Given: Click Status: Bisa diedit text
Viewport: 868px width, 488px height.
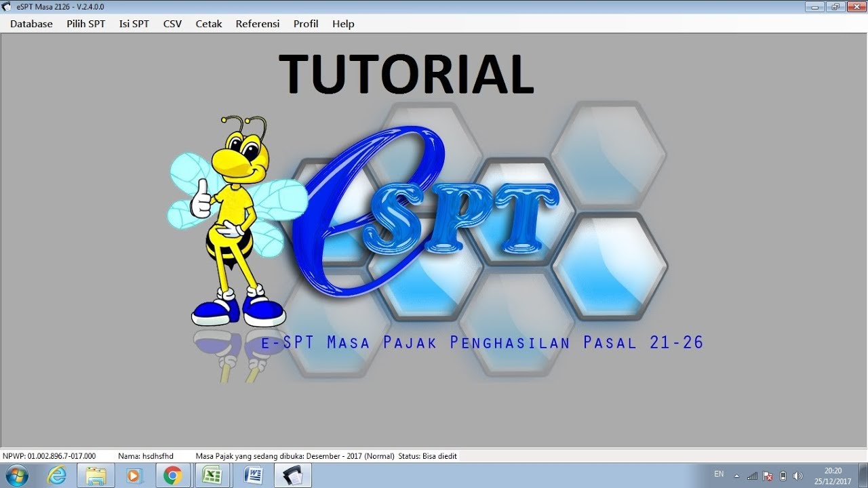Looking at the screenshot, I should click(428, 456).
